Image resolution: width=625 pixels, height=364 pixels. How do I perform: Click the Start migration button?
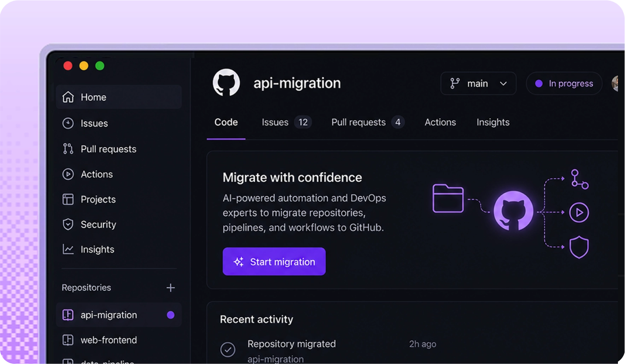click(x=274, y=261)
